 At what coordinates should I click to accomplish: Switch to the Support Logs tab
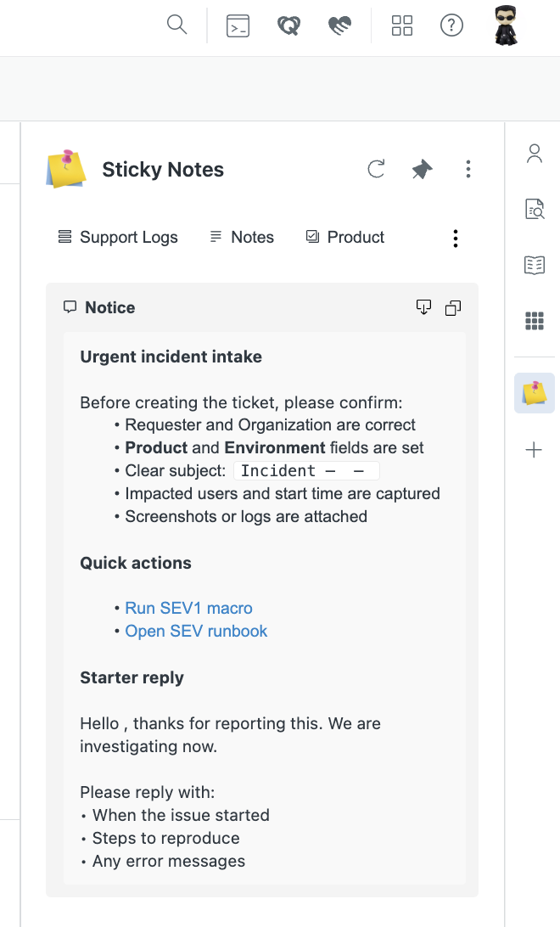tap(118, 237)
